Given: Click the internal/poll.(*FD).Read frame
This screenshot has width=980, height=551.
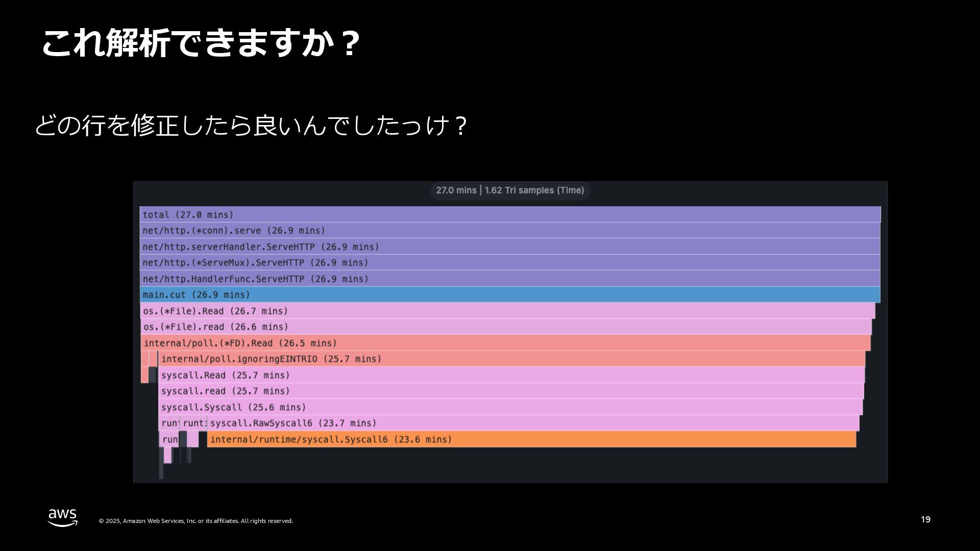Looking at the screenshot, I should pyautogui.click(x=505, y=343).
